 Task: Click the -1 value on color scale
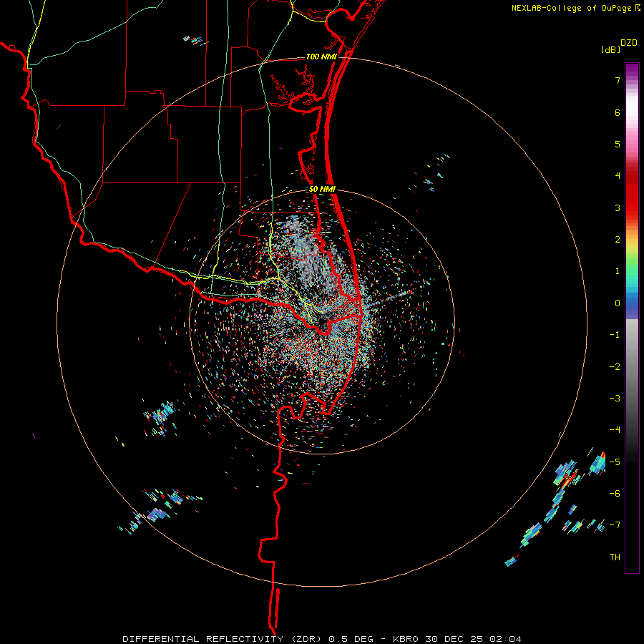(615, 335)
